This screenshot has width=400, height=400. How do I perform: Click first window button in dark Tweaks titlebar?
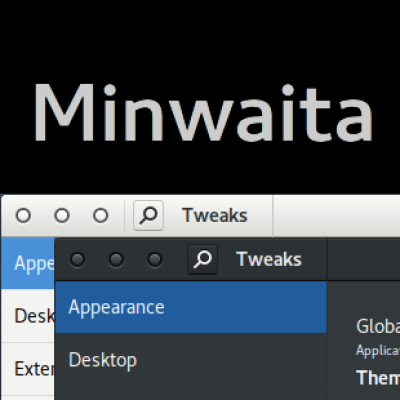tap(77, 259)
